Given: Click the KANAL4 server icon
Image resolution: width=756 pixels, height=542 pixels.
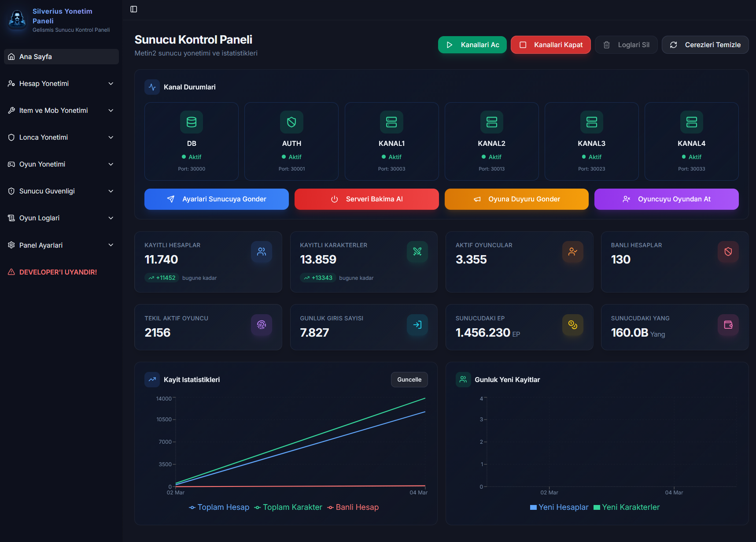Looking at the screenshot, I should 691,122.
